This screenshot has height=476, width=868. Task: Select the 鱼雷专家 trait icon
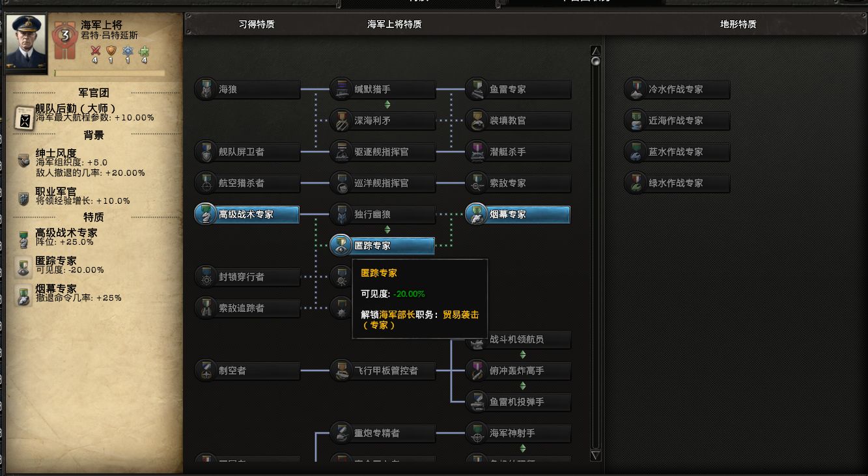pyautogui.click(x=477, y=90)
